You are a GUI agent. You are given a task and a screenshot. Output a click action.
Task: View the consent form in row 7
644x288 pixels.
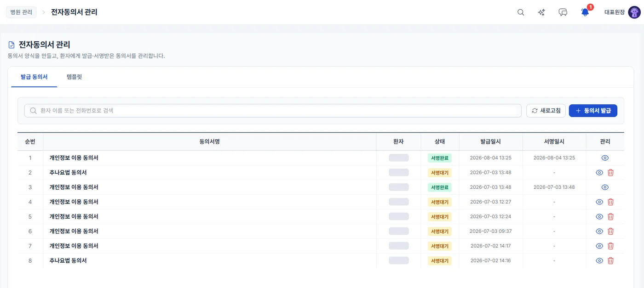tap(599, 246)
